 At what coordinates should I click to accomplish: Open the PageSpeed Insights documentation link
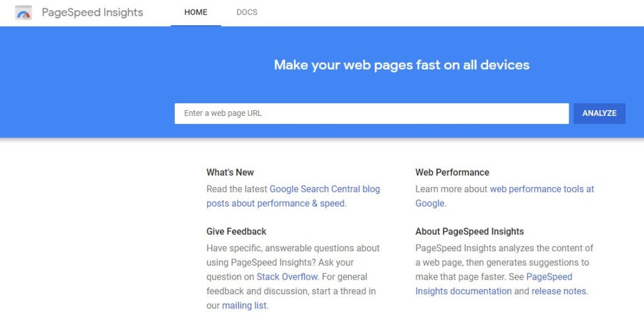pos(464,291)
